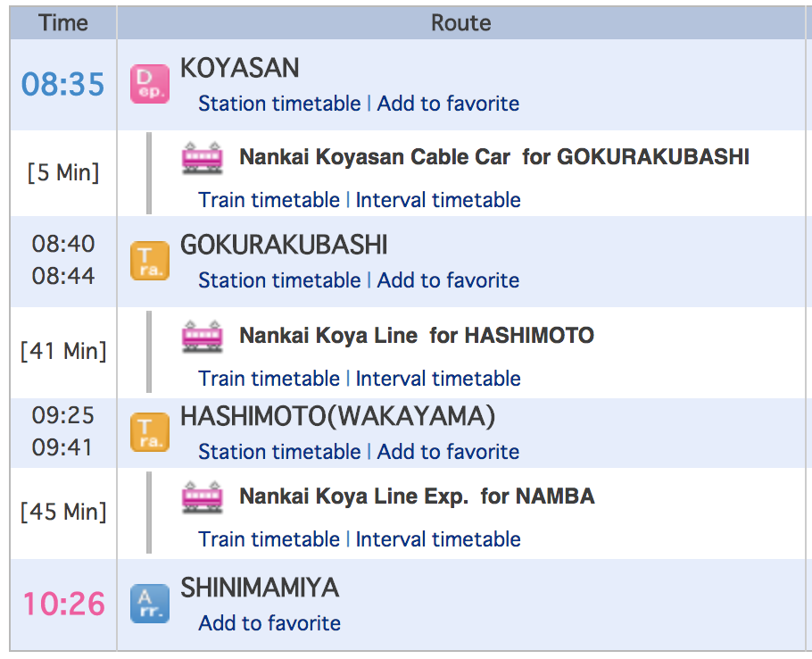Click the train icon for Nankai Koya Line Exp.
The width and height of the screenshot is (812, 659).
(203, 496)
